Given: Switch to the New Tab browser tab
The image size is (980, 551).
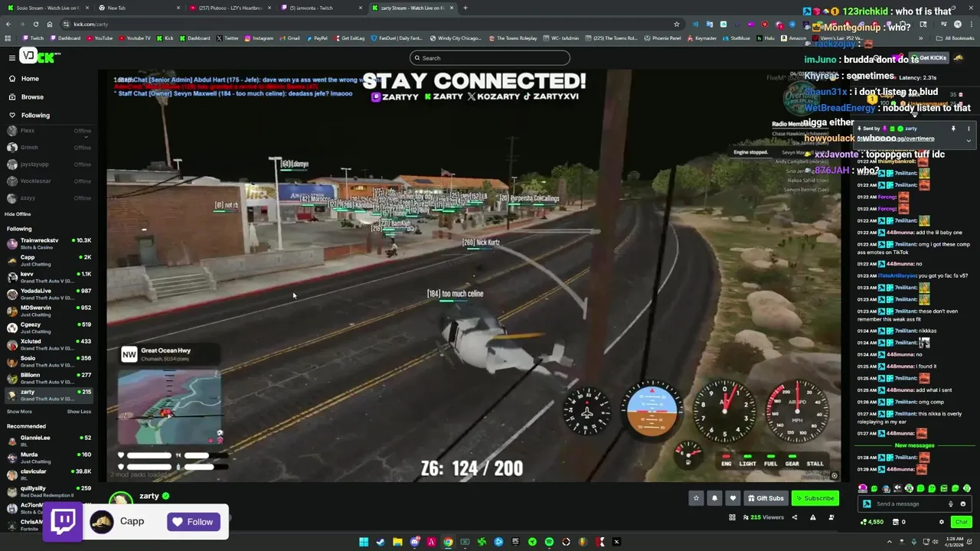Looking at the screenshot, I should [x=141, y=8].
